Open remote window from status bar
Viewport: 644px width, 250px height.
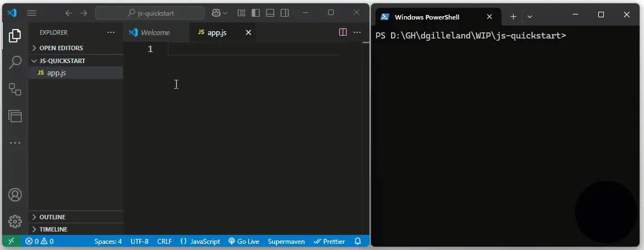[11, 242]
